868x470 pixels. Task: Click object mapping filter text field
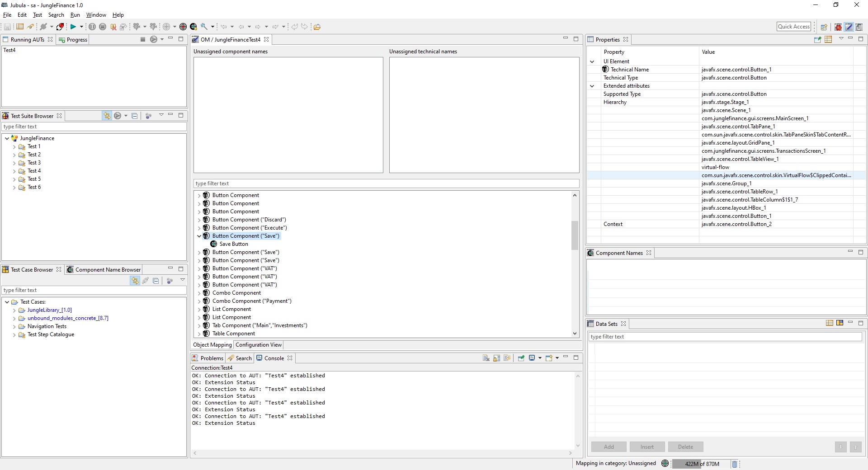386,183
